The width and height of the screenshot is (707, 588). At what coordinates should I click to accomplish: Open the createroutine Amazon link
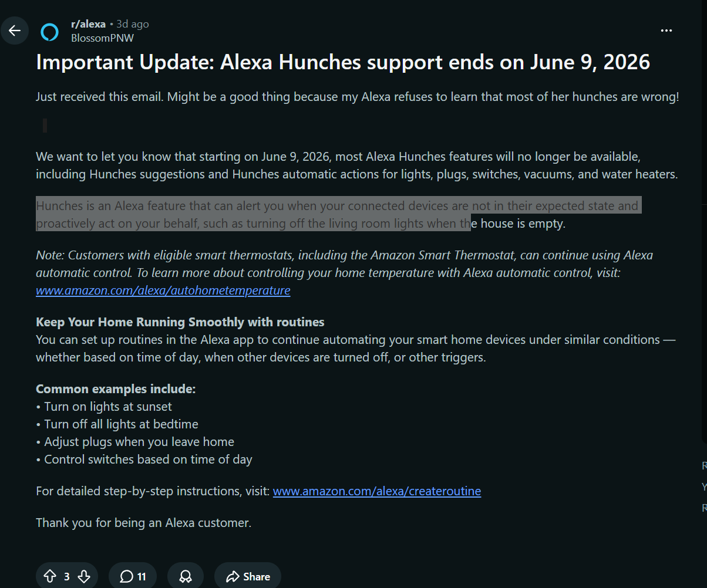(377, 491)
